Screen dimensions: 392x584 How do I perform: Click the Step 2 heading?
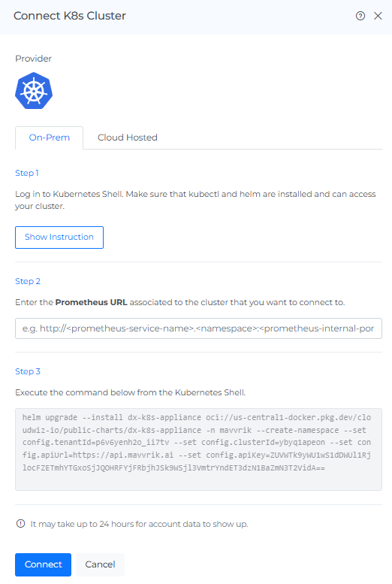pos(28,281)
